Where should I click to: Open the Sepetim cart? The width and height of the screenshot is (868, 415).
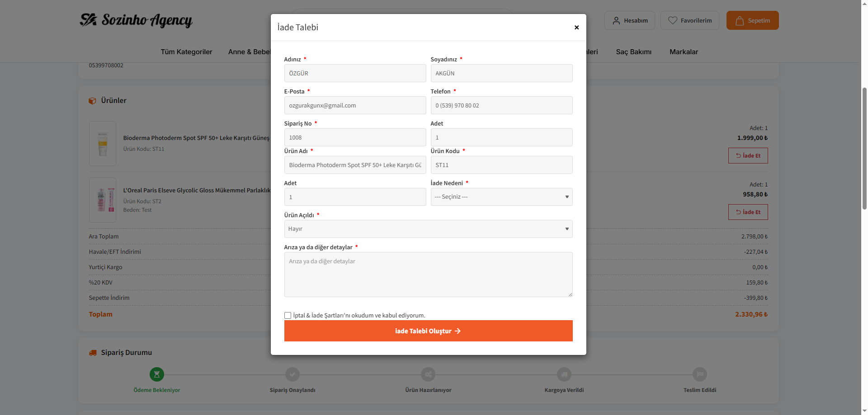(x=752, y=20)
